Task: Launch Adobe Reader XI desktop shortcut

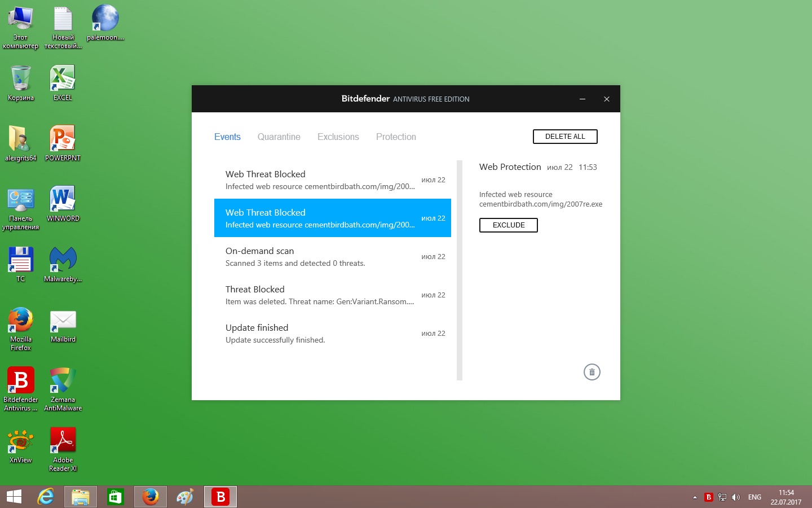Action: (63, 450)
